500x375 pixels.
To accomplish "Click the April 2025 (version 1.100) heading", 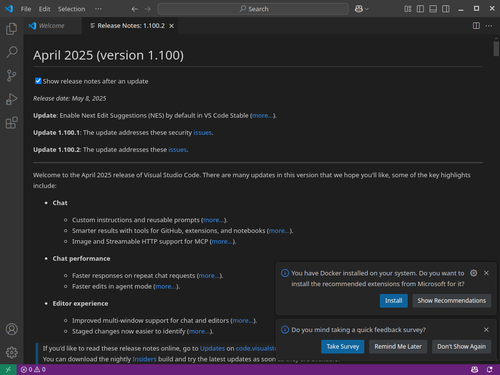I will click(108, 55).
